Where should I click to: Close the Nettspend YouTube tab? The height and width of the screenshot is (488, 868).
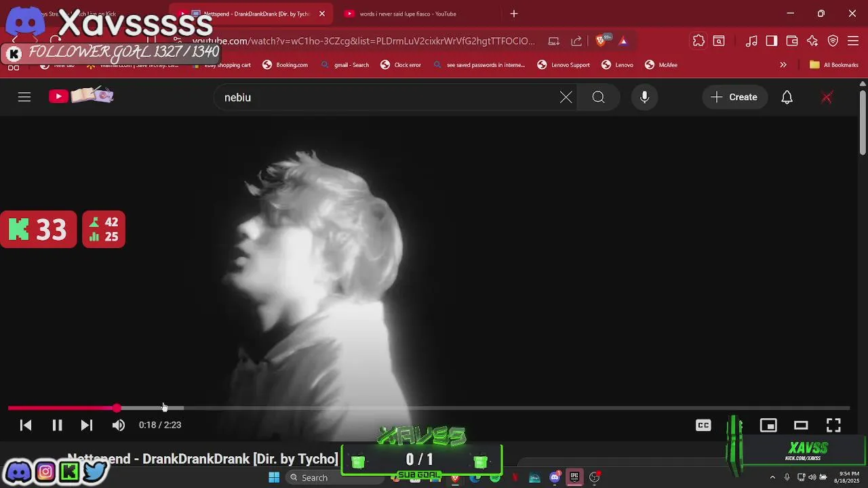pos(322,14)
